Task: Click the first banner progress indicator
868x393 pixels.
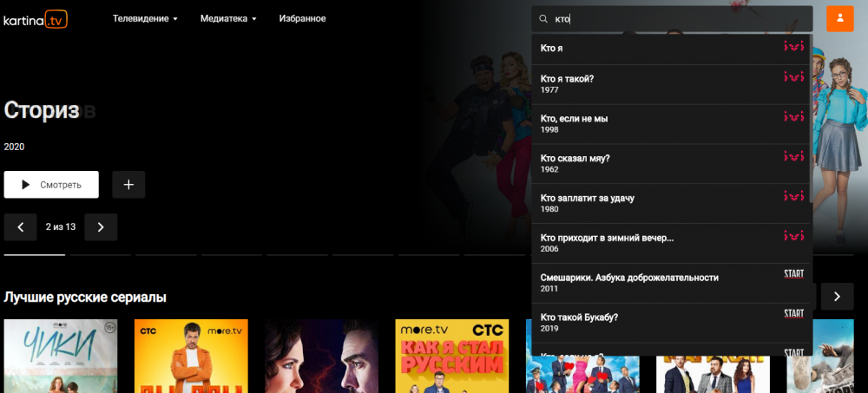Action: [35, 255]
